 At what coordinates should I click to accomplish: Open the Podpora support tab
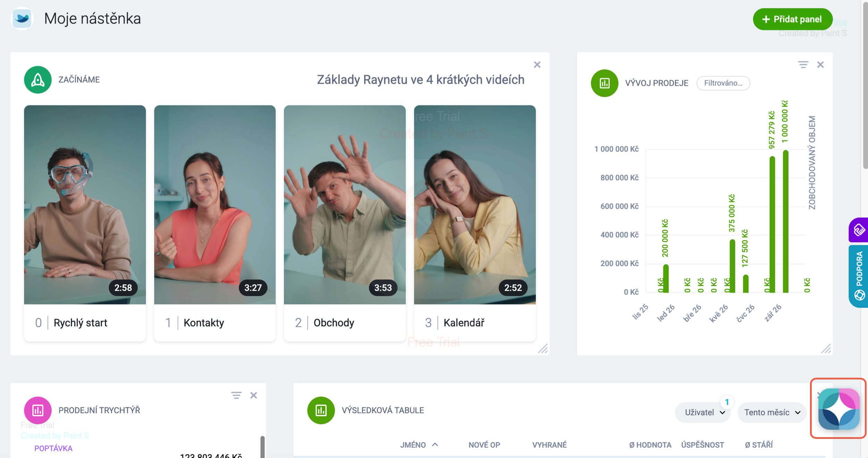coord(859,276)
